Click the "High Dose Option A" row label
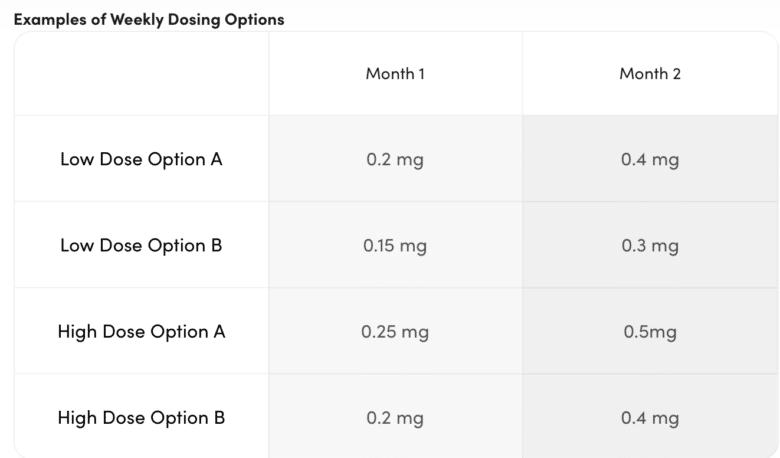The width and height of the screenshot is (780, 458). tap(141, 331)
